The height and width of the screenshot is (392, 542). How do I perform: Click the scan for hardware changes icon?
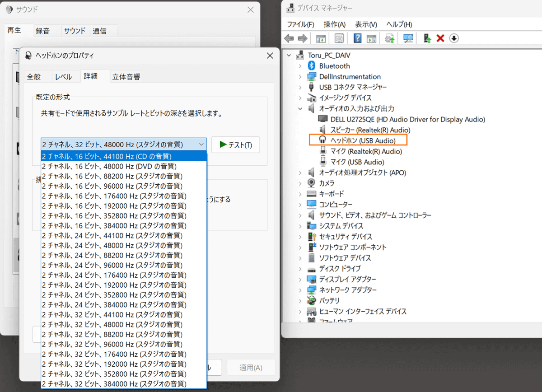[x=408, y=38]
